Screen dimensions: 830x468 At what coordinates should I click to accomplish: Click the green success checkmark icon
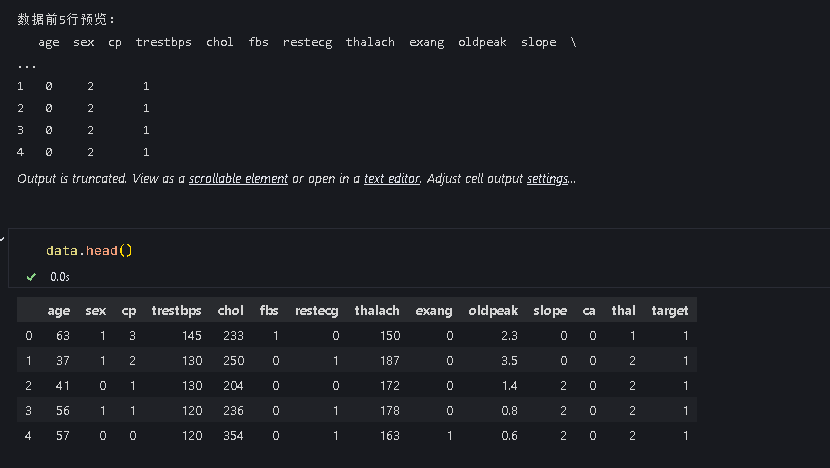31,276
